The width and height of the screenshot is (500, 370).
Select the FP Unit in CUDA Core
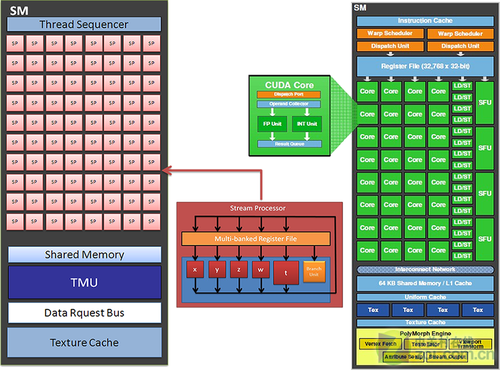click(x=272, y=124)
